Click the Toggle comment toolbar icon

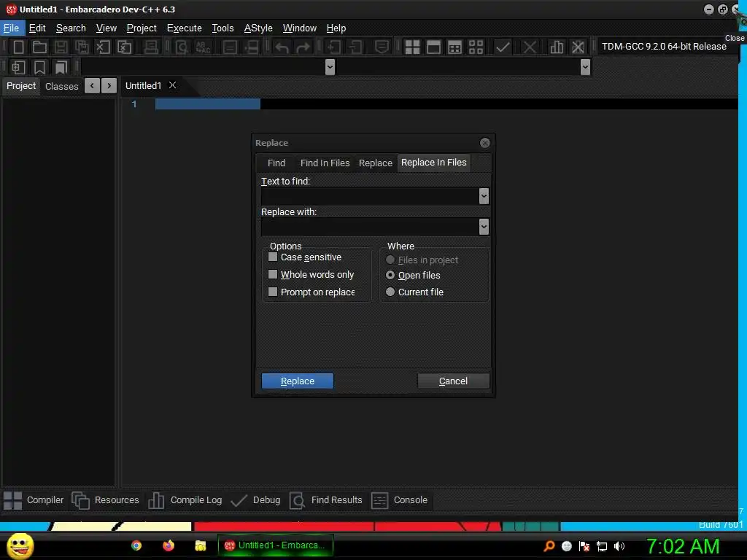point(382,47)
